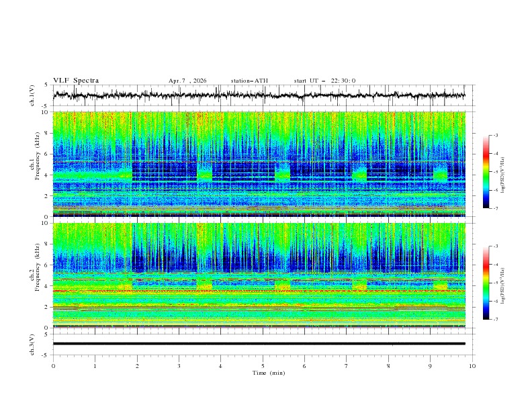Viewport: 532px width, 411px height.
Task: Click the "station=ATH" label
Action: point(249,81)
